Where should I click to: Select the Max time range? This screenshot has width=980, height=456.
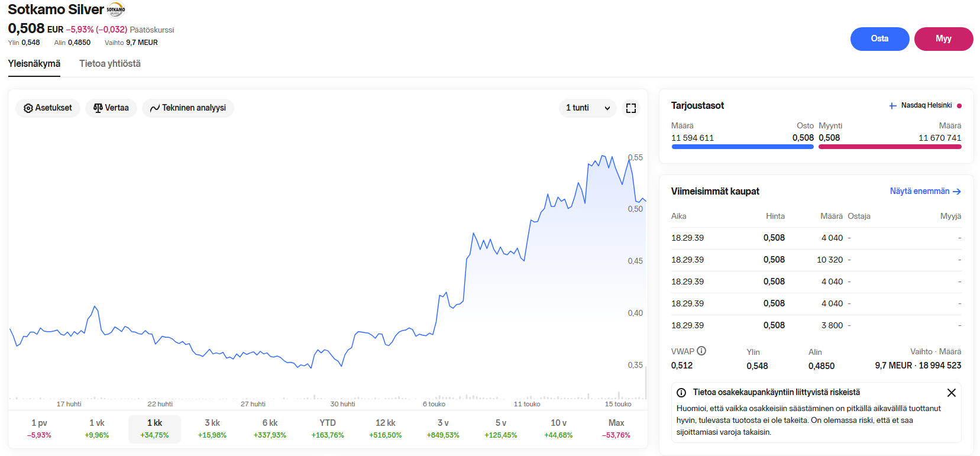click(616, 429)
